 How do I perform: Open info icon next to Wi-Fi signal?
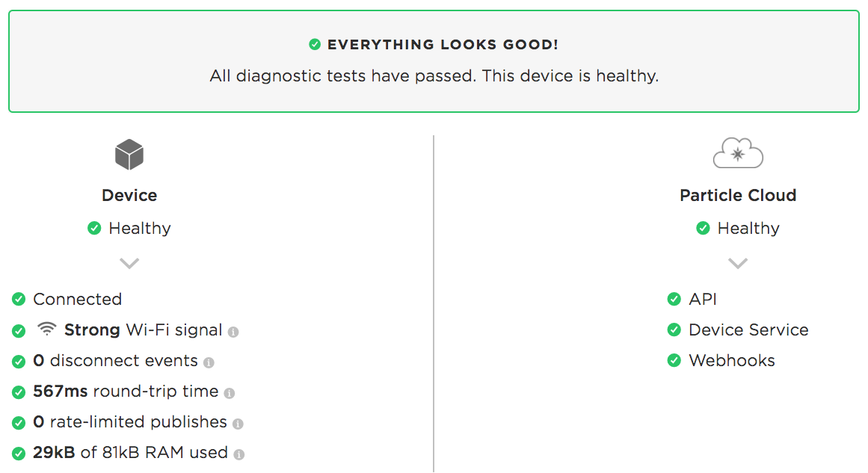tap(233, 332)
